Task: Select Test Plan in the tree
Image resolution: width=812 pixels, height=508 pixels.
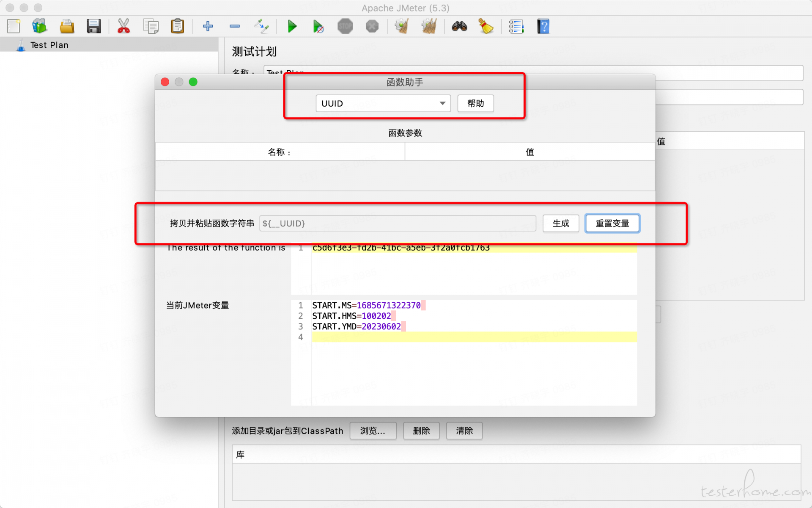Action: (x=49, y=45)
